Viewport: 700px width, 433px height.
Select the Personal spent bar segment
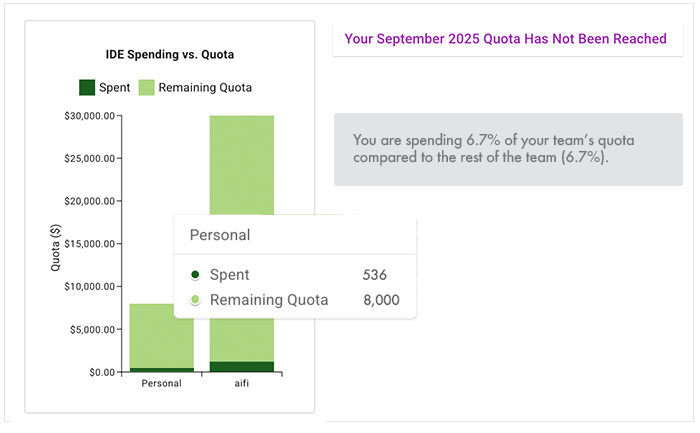click(161, 370)
